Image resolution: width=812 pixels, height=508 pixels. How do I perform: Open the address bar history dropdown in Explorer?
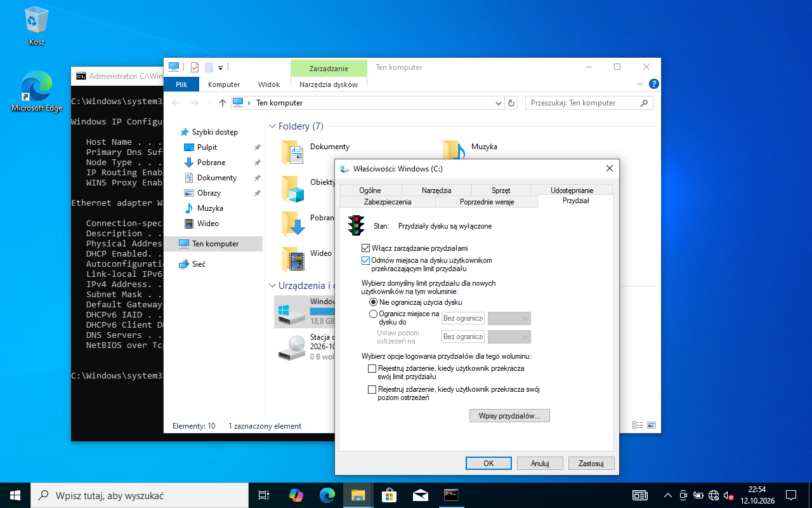[499, 103]
